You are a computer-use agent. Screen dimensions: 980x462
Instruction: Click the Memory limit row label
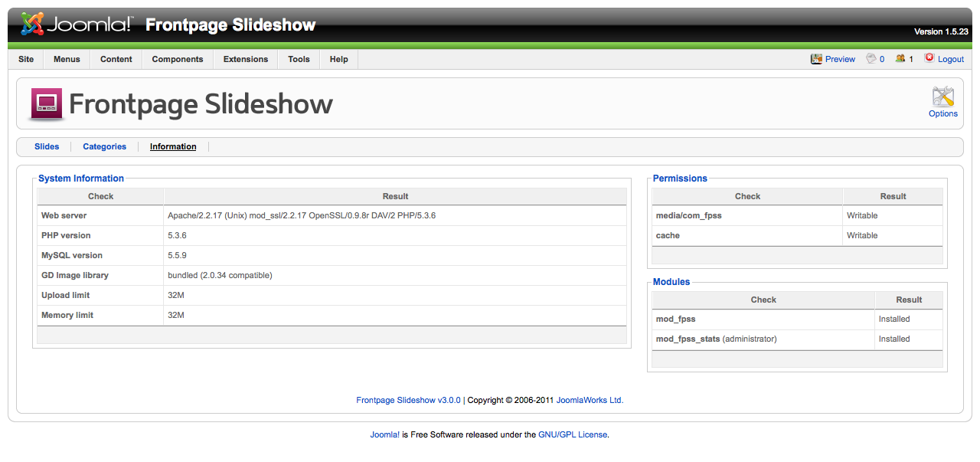pyautogui.click(x=68, y=315)
